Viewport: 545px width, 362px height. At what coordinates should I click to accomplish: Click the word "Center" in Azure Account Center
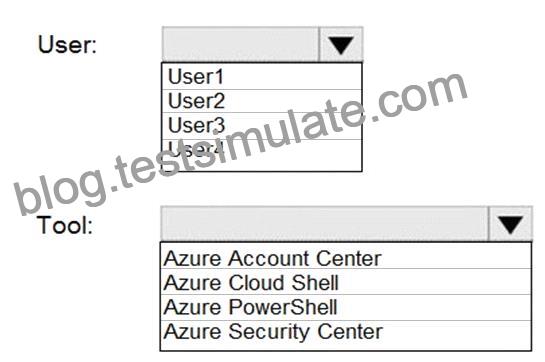point(349,258)
